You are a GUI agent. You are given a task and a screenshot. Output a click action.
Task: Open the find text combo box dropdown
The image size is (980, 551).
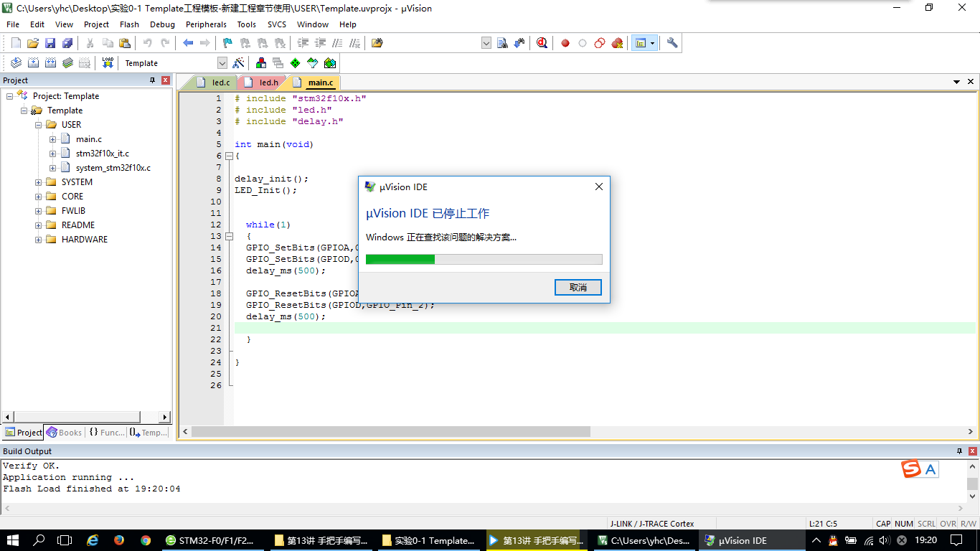pyautogui.click(x=486, y=43)
